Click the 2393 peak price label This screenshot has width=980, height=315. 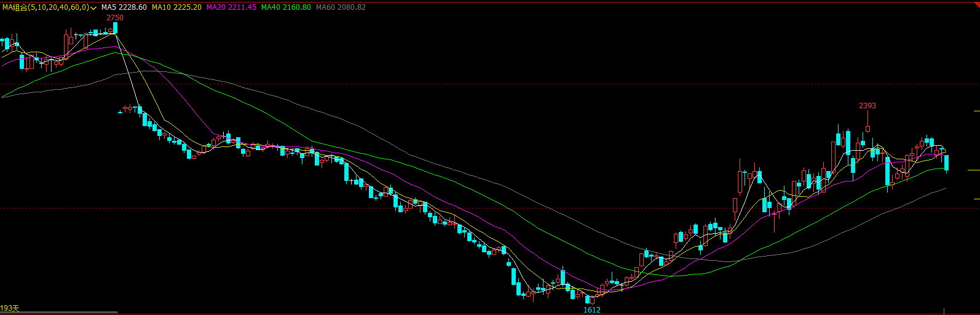pos(867,106)
